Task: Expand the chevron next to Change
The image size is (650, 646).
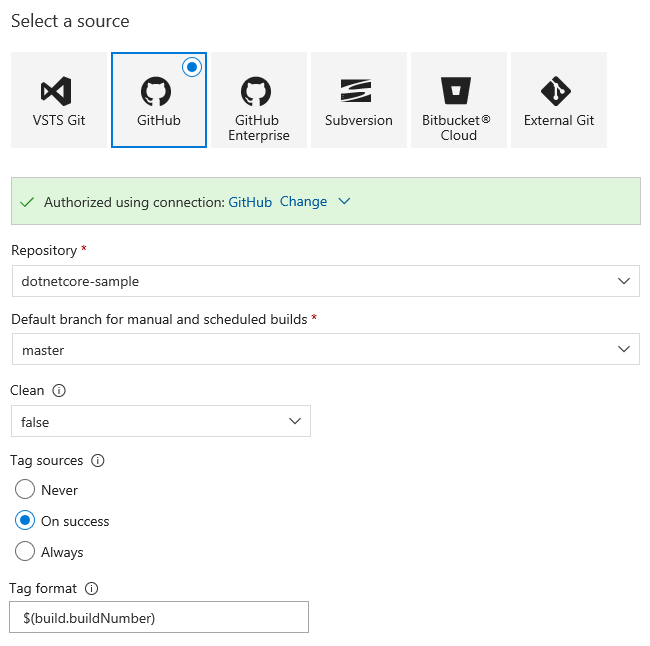Action: [x=344, y=201]
